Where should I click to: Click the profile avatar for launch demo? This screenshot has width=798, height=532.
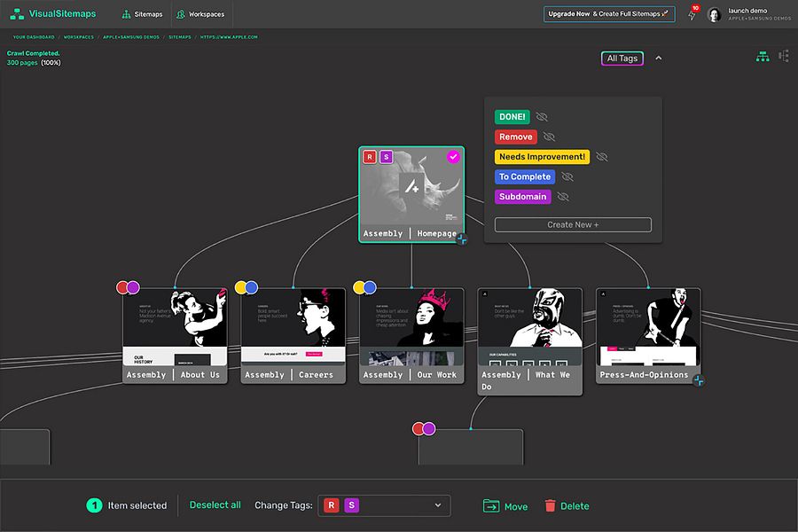[x=714, y=15]
